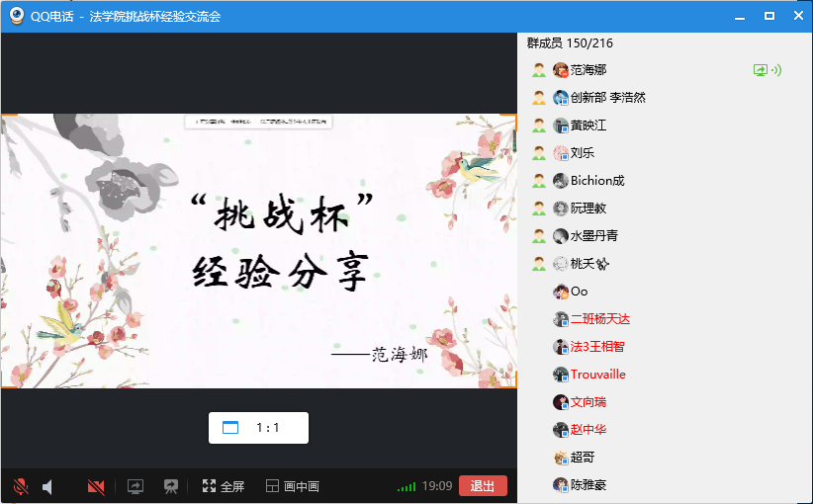Click the screen share icon in toolbar
813x504 pixels.
135,486
